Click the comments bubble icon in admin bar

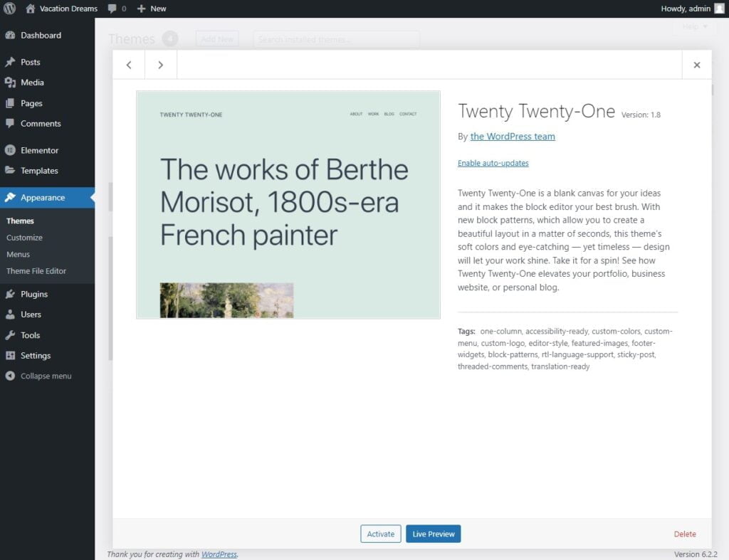112,9
